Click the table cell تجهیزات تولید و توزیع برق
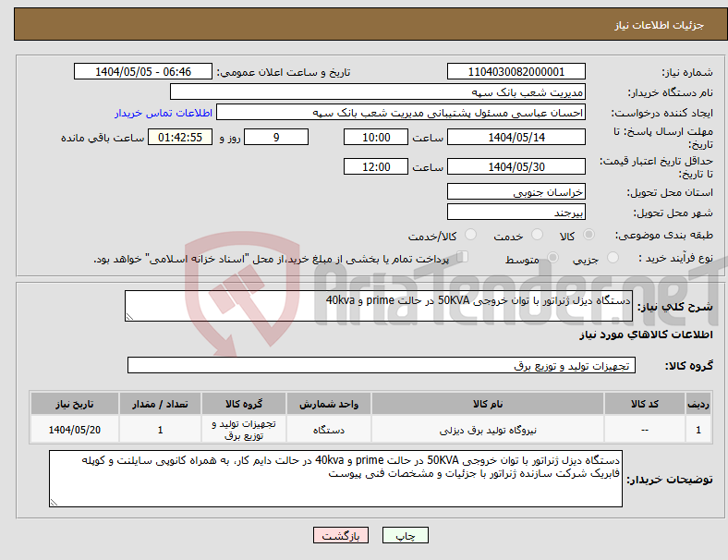The height and width of the screenshot is (560, 728). (x=244, y=430)
